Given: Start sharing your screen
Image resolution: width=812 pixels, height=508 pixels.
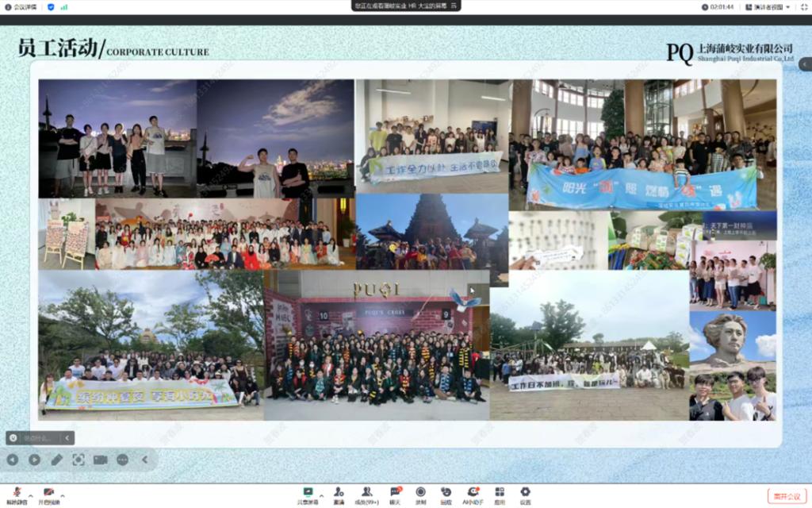Looking at the screenshot, I should coord(308,493).
